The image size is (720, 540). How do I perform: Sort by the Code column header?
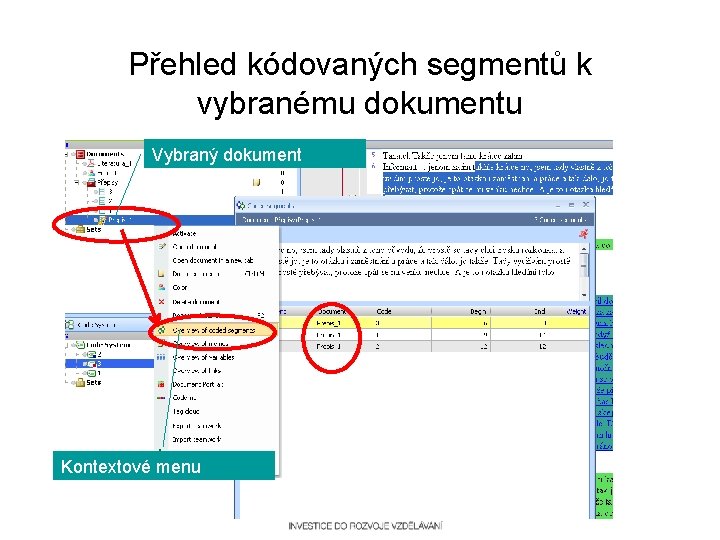(384, 311)
